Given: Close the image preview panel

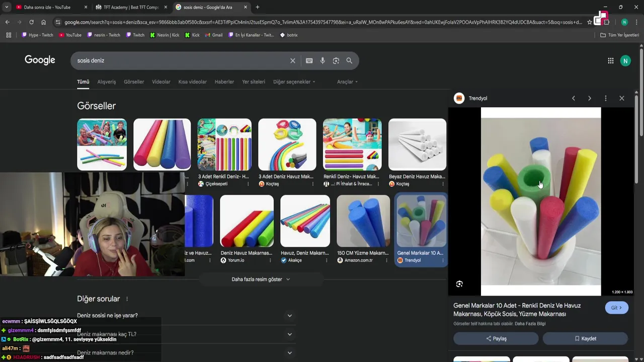Looking at the screenshot, I should pos(621,99).
